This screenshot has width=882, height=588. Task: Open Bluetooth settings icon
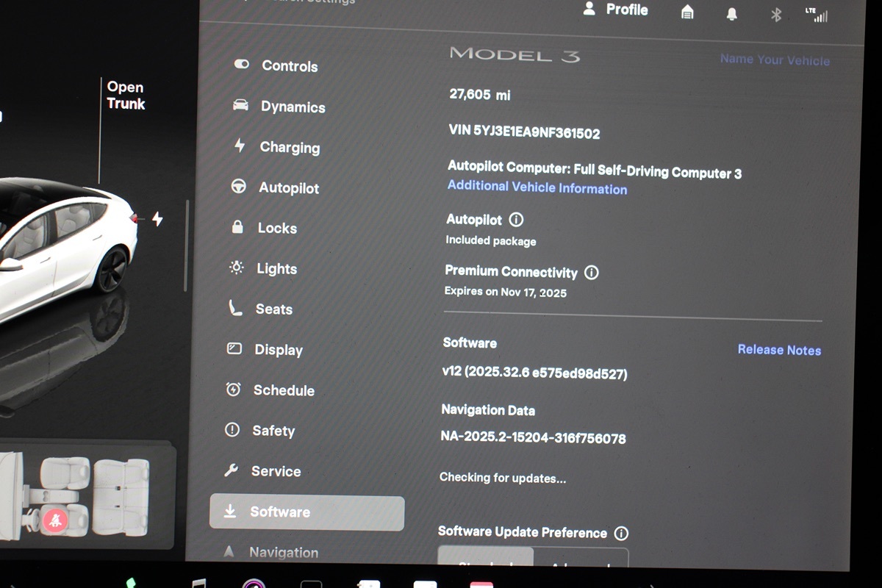[x=775, y=15]
